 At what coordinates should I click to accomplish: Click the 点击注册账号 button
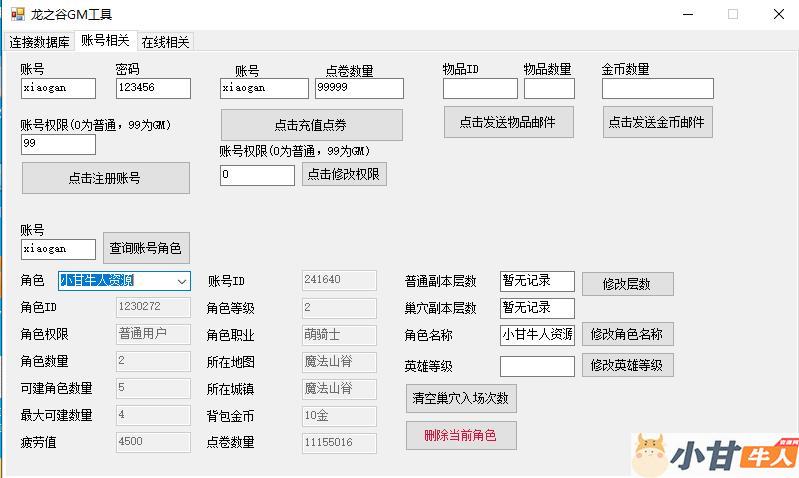pos(105,178)
